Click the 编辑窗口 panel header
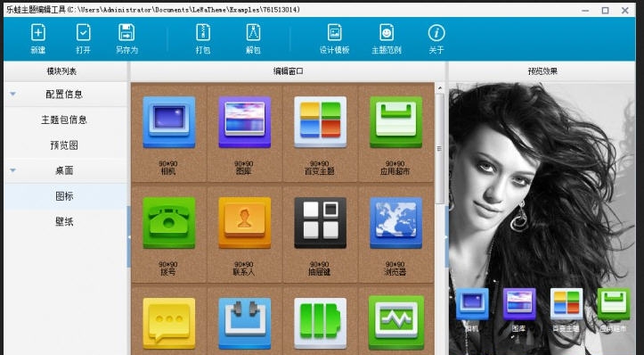Screen dimensions: 644x355 click(x=289, y=71)
